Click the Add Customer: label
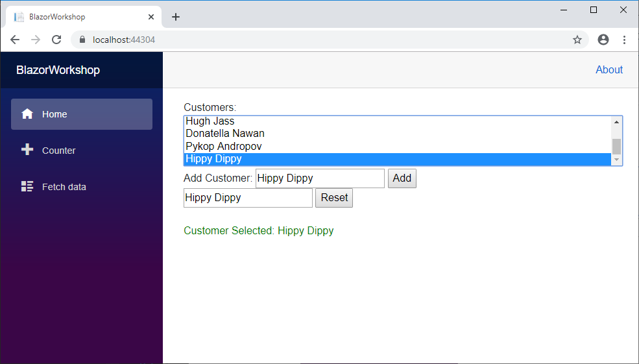The image size is (639, 364). click(218, 178)
